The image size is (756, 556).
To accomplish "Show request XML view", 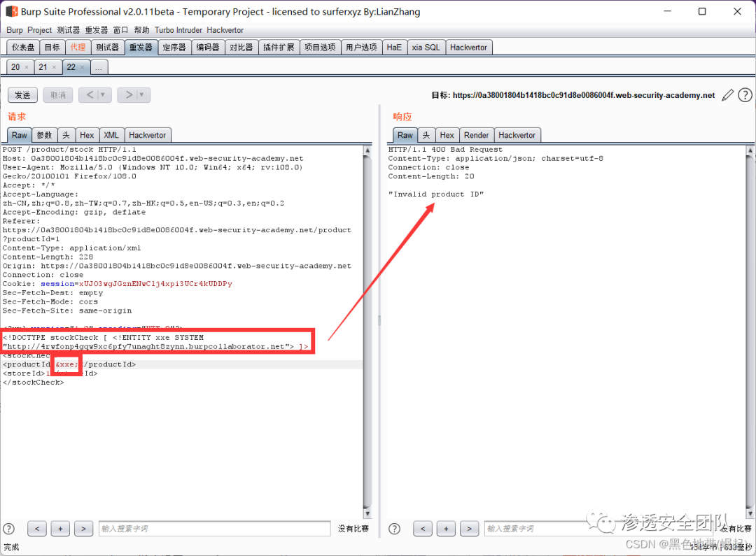I will coord(111,135).
